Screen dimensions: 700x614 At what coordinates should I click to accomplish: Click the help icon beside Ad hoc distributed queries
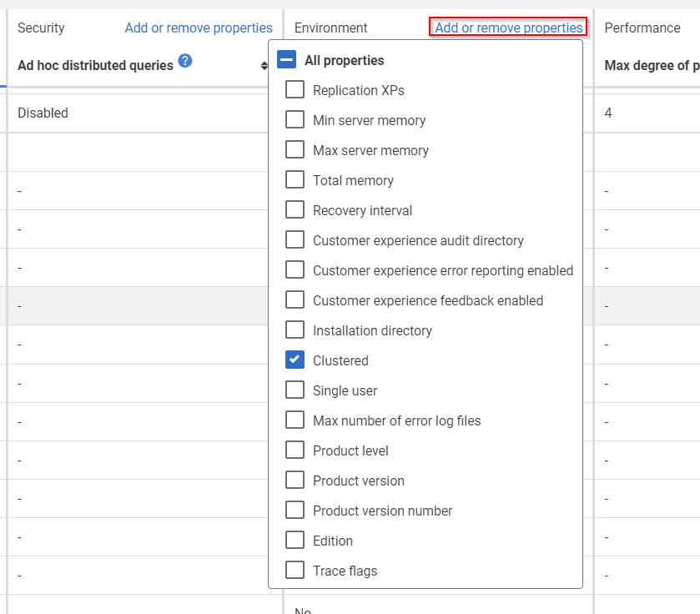[x=185, y=60]
